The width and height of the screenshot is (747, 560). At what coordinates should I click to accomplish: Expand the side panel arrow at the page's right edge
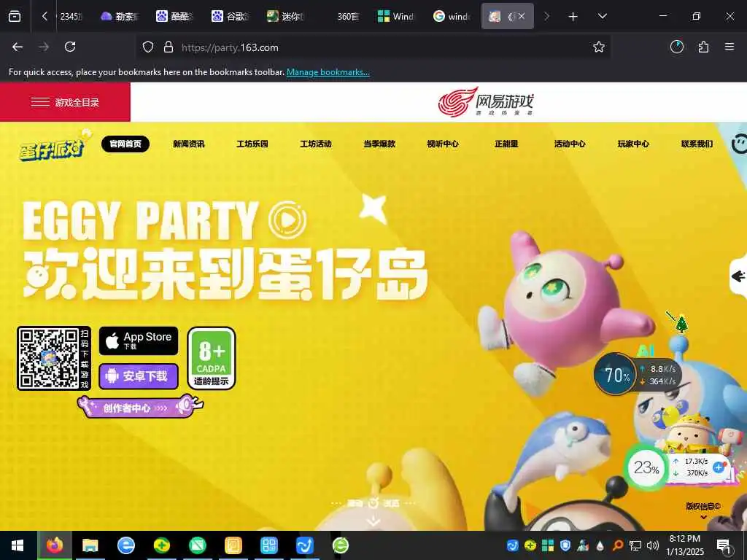[738, 276]
